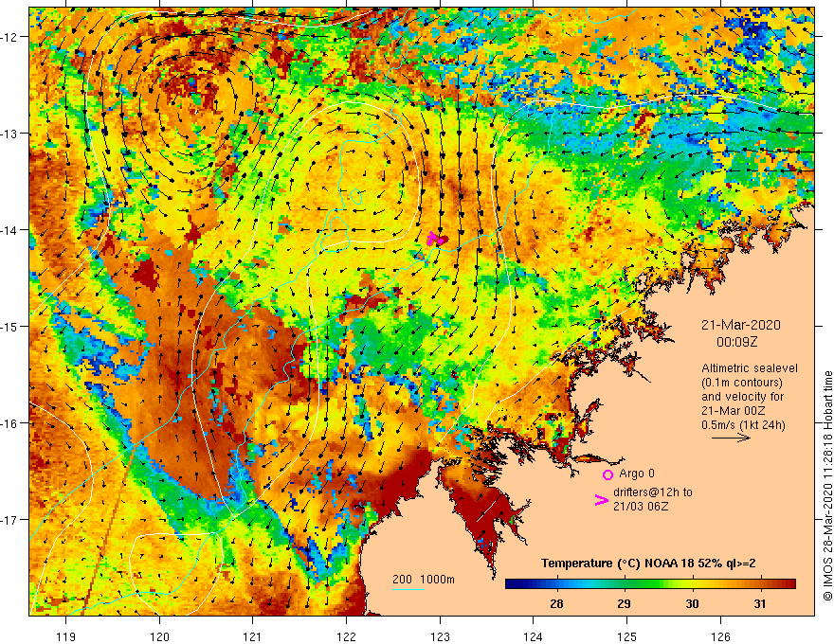Click the 'Altimetric sealevel' text line

(x=750, y=368)
